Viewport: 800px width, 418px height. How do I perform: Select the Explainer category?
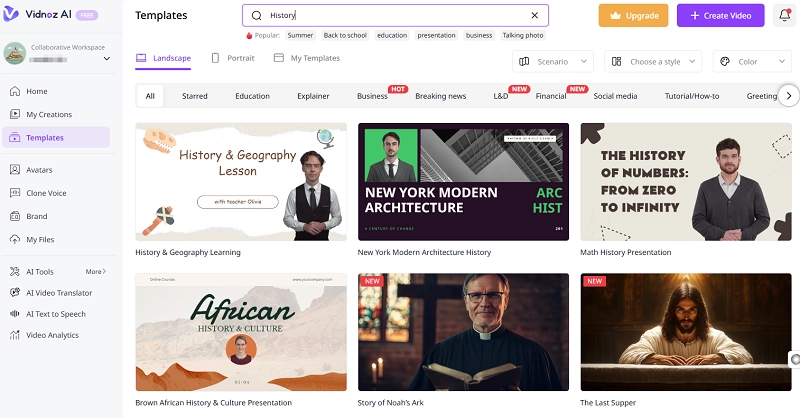(313, 96)
